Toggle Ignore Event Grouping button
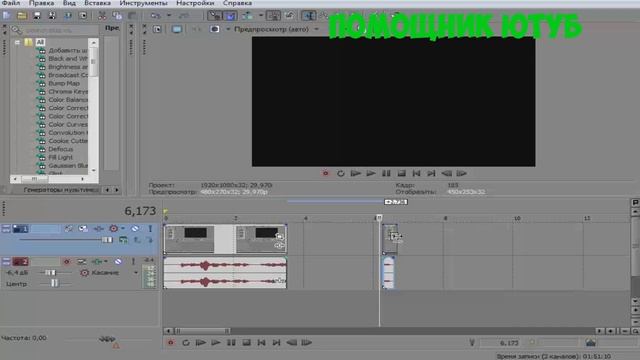 [x=289, y=16]
